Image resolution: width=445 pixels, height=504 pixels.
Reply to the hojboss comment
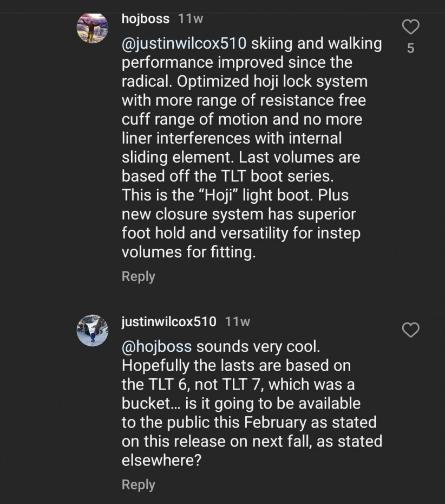(139, 276)
